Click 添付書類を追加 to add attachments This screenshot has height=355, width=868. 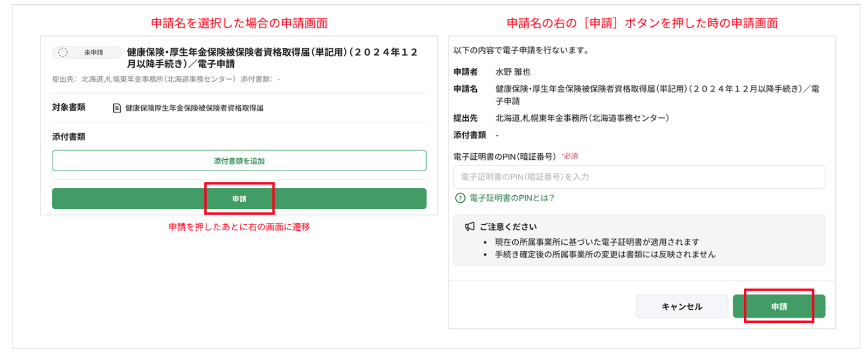tap(239, 161)
